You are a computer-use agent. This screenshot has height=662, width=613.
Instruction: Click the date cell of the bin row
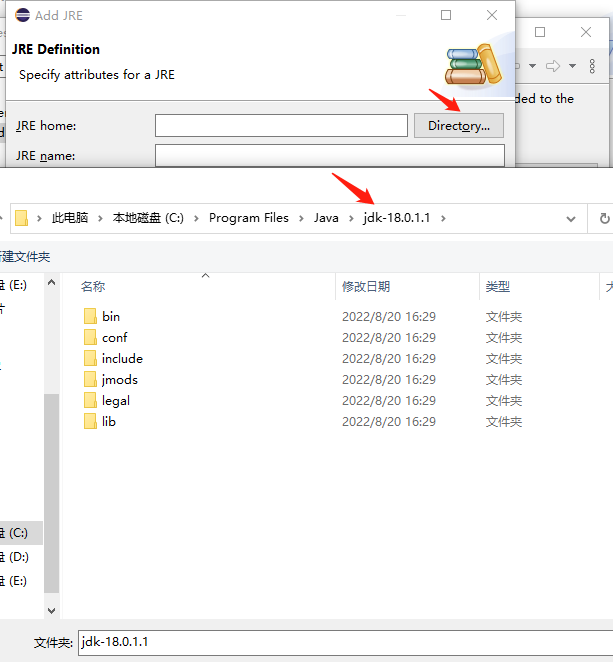tap(388, 317)
